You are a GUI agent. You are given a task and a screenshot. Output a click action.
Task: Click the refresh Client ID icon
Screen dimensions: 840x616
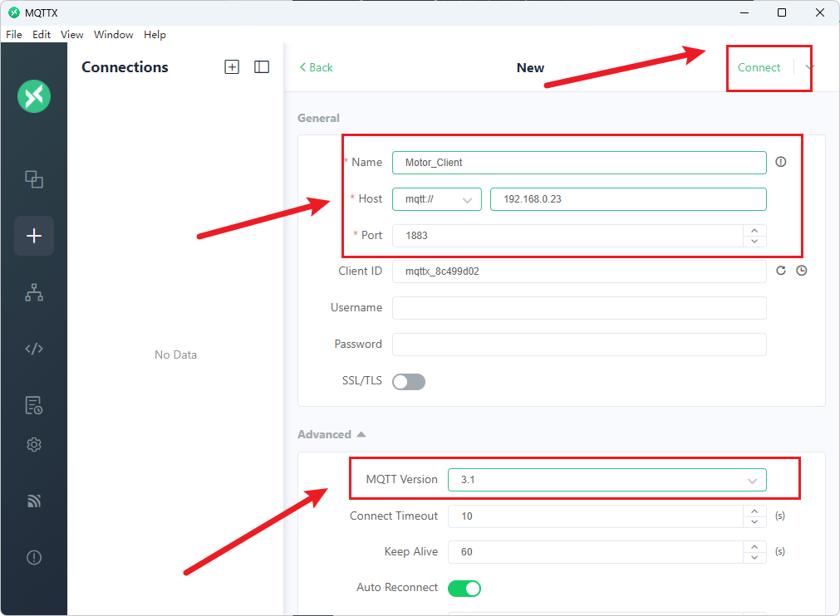781,271
